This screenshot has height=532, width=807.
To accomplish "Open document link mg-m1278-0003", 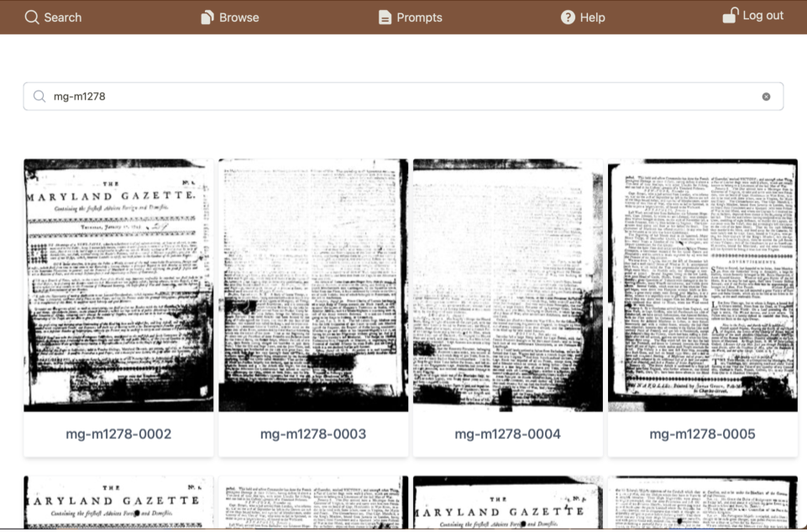I will pyautogui.click(x=312, y=434).
